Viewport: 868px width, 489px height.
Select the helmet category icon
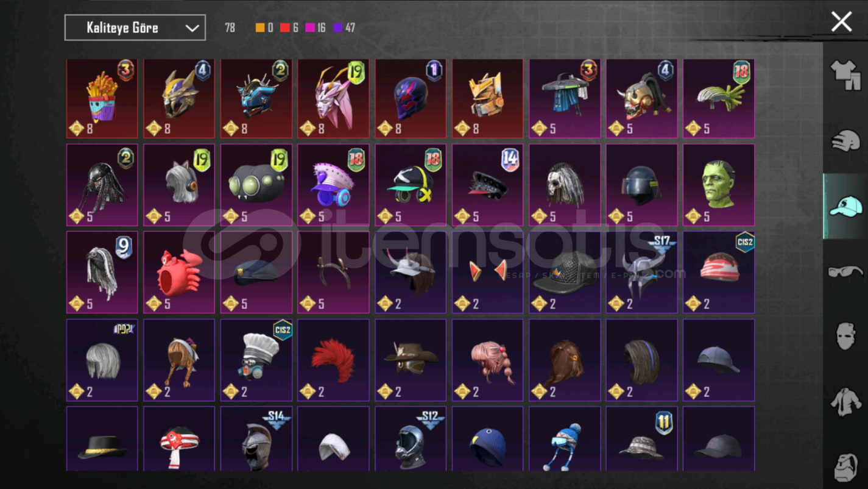846,141
